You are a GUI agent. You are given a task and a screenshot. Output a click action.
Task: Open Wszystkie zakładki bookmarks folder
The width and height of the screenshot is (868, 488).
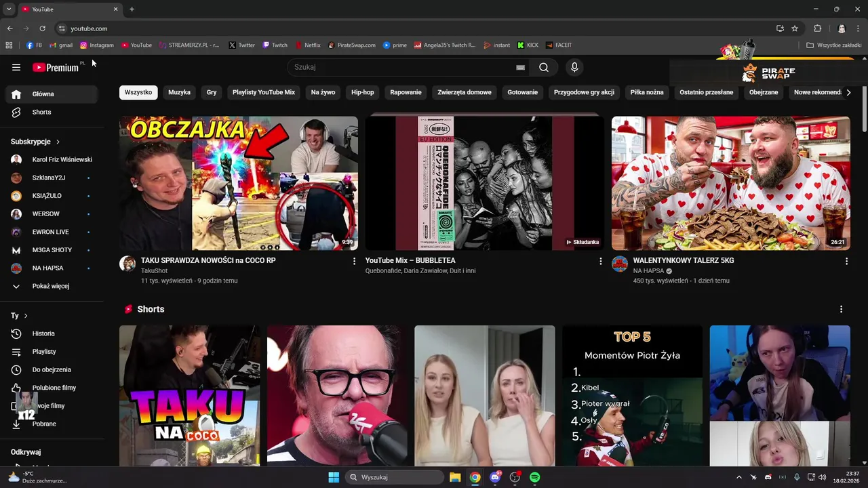click(x=834, y=45)
